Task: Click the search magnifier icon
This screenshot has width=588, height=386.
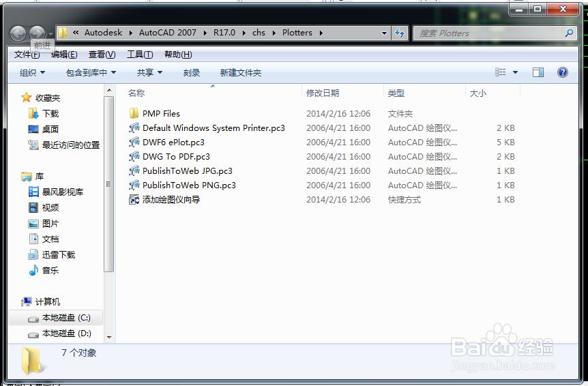Action: click(570, 33)
